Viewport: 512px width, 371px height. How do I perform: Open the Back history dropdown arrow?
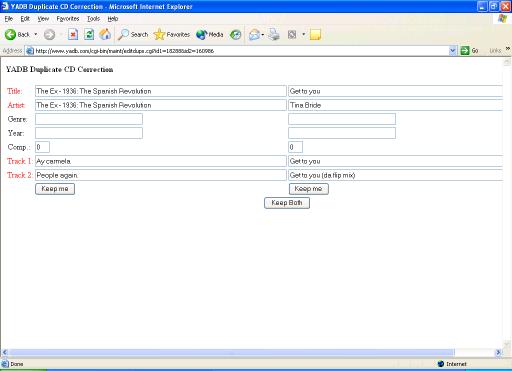(36, 34)
